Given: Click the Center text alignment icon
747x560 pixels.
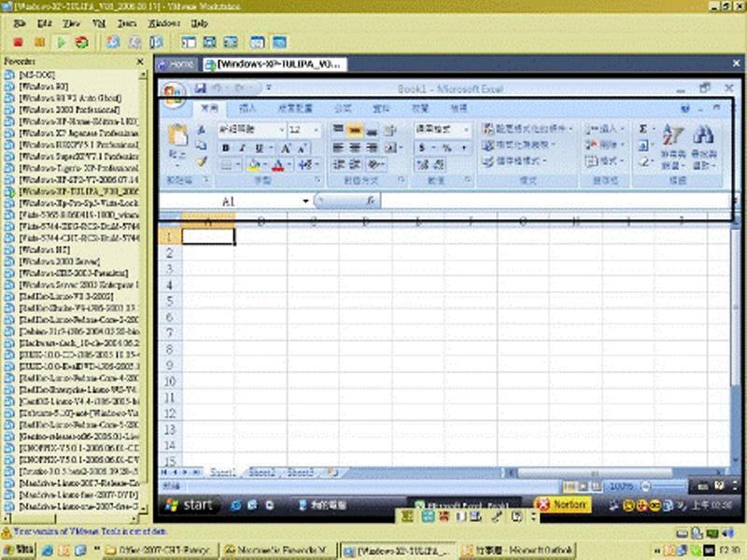Looking at the screenshot, I should 355,148.
